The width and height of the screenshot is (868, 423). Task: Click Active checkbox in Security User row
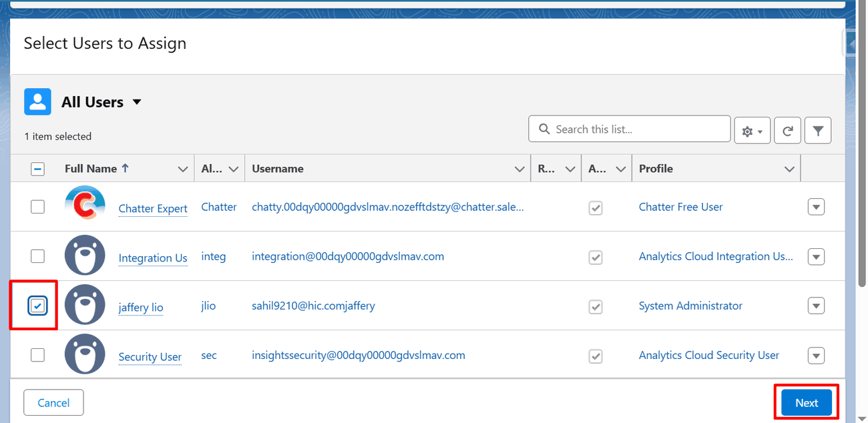[596, 356]
